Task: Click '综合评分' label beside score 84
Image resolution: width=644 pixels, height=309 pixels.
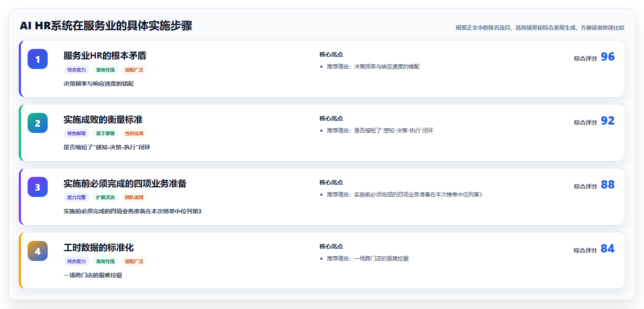Action: pyautogui.click(x=585, y=251)
